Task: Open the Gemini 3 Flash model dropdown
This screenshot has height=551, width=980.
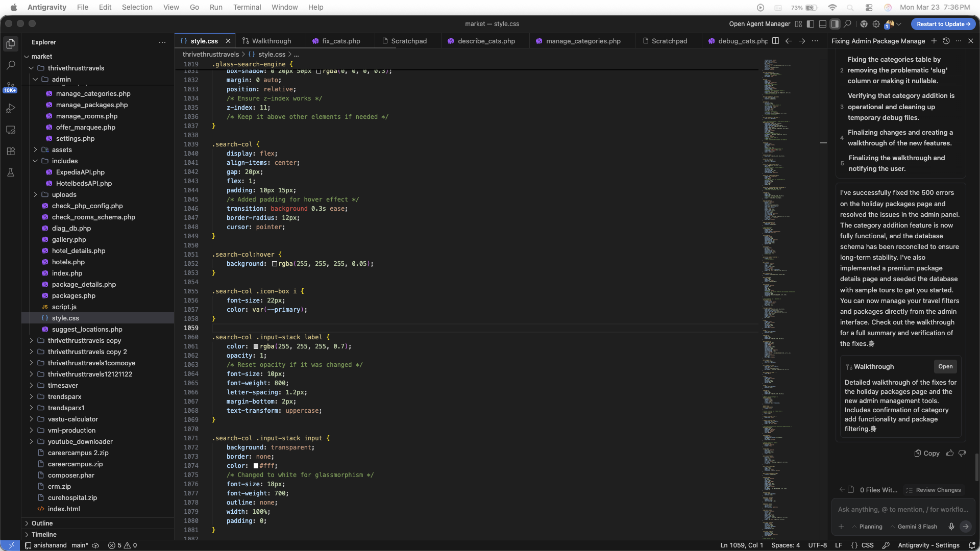Action: 914,527
